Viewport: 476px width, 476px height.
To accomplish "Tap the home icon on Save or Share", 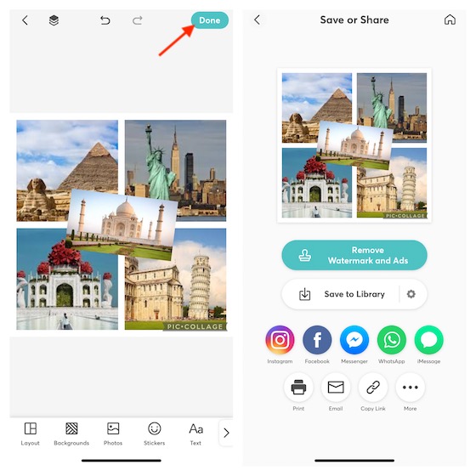I will click(450, 20).
